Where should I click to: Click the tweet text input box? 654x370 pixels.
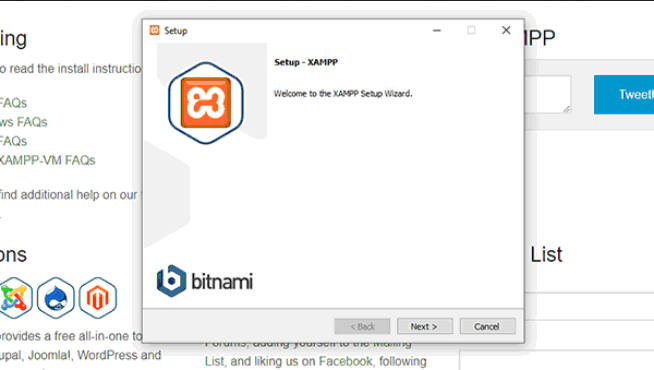[x=548, y=94]
